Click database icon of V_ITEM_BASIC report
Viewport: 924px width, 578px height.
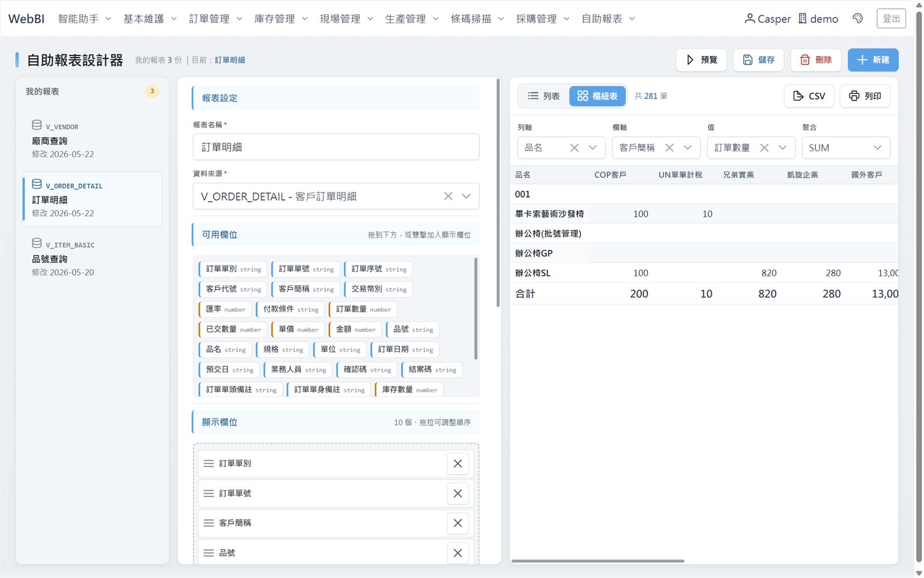(37, 243)
